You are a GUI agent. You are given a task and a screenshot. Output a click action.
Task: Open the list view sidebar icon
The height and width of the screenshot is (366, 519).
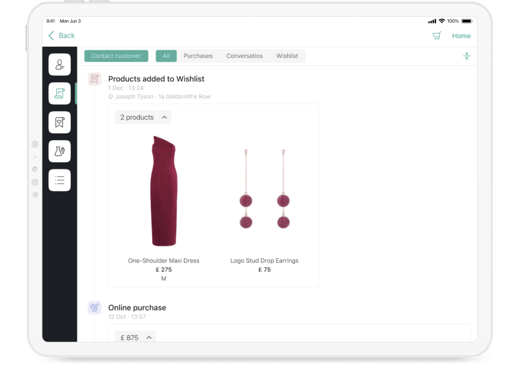59,180
